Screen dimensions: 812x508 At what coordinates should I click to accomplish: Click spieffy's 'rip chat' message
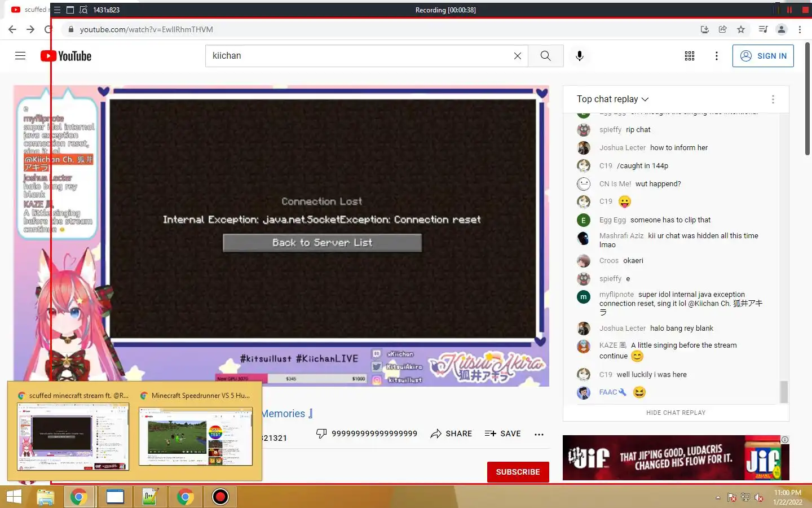click(638, 130)
